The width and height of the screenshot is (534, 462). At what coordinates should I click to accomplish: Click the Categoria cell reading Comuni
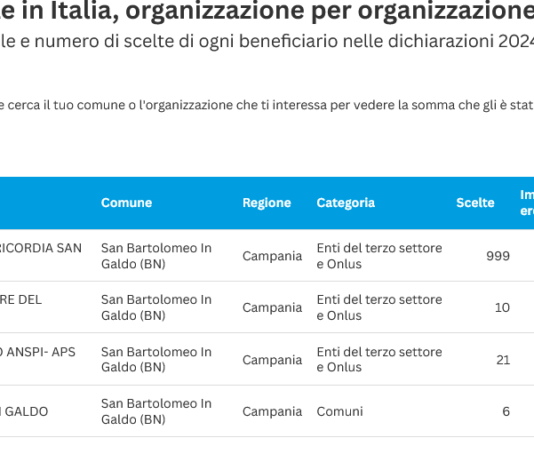point(340,412)
